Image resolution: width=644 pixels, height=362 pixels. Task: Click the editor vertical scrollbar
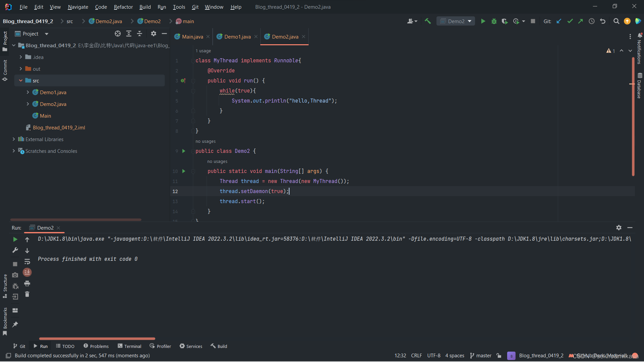tap(633, 117)
